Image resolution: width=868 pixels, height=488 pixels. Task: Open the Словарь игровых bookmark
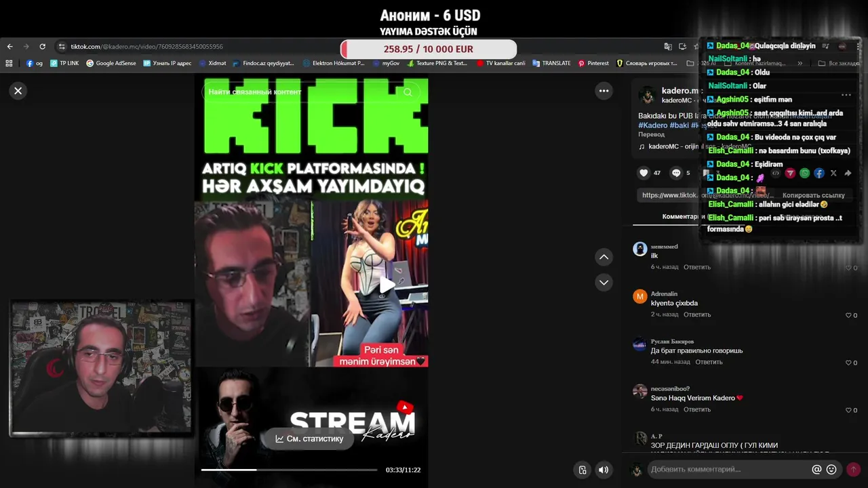(x=647, y=63)
